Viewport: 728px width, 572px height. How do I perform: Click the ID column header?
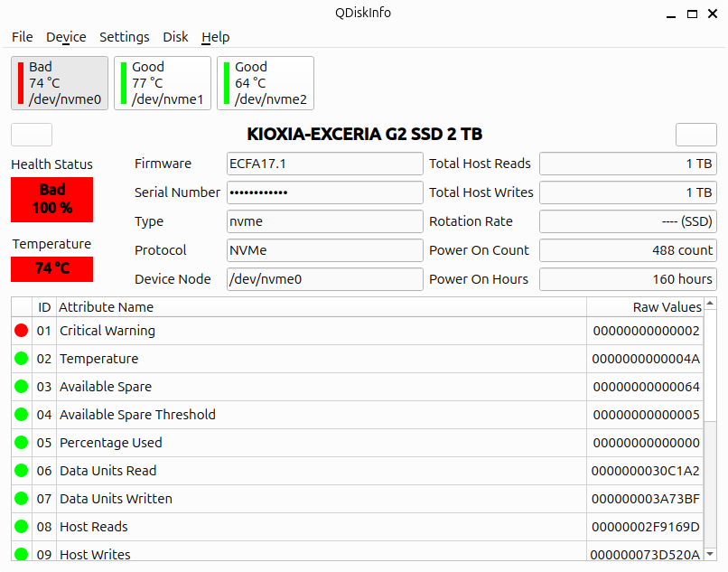pyautogui.click(x=44, y=307)
